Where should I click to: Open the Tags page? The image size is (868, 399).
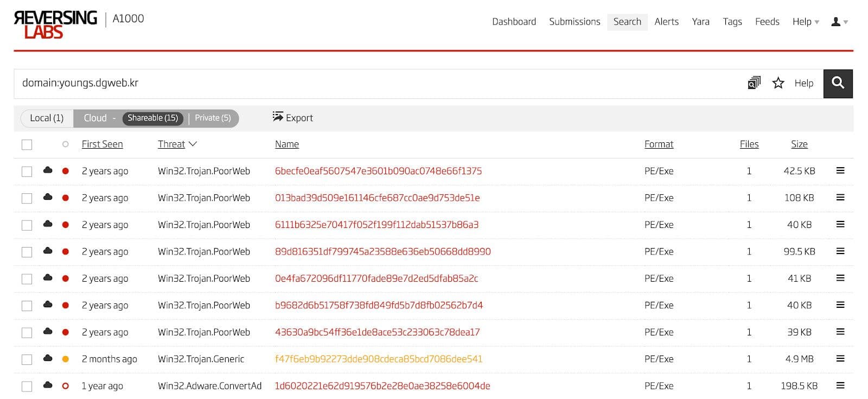(732, 22)
